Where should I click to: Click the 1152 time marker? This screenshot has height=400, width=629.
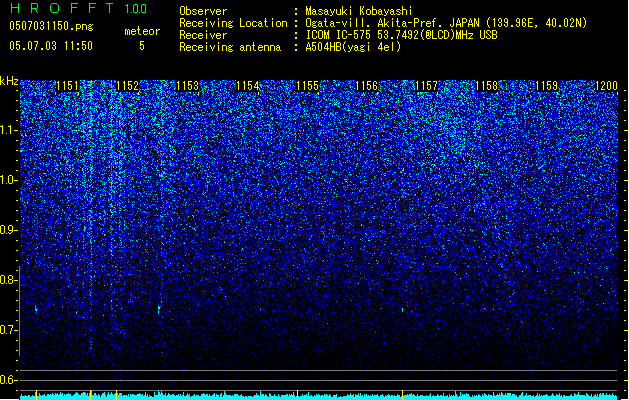click(x=127, y=86)
